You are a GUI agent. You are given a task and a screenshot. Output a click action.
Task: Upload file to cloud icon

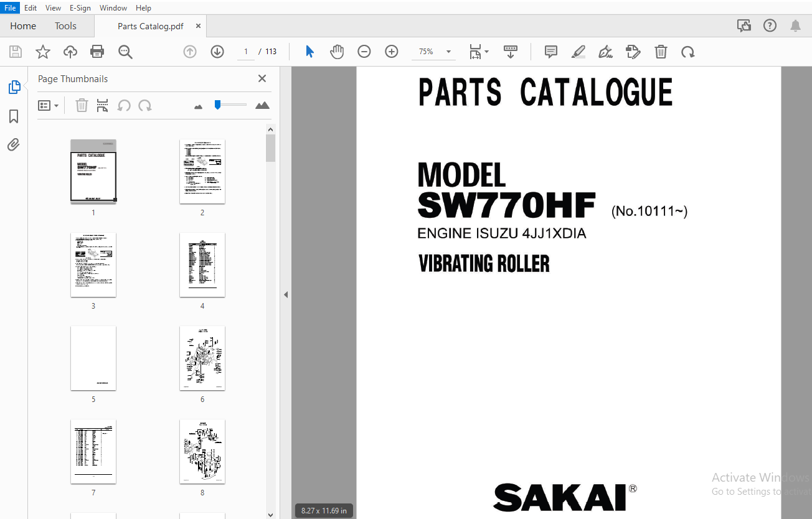point(70,52)
